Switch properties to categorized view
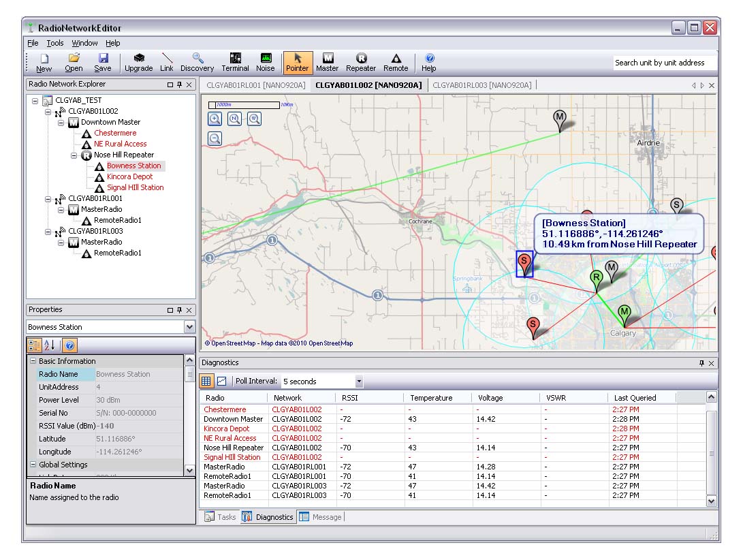Image resolution: width=743 pixels, height=560 pixels. [35, 345]
